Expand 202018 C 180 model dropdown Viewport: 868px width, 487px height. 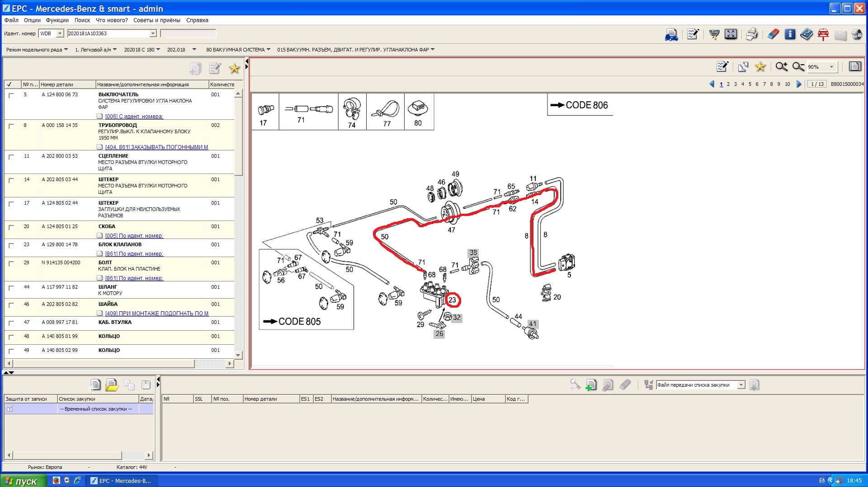tap(158, 50)
